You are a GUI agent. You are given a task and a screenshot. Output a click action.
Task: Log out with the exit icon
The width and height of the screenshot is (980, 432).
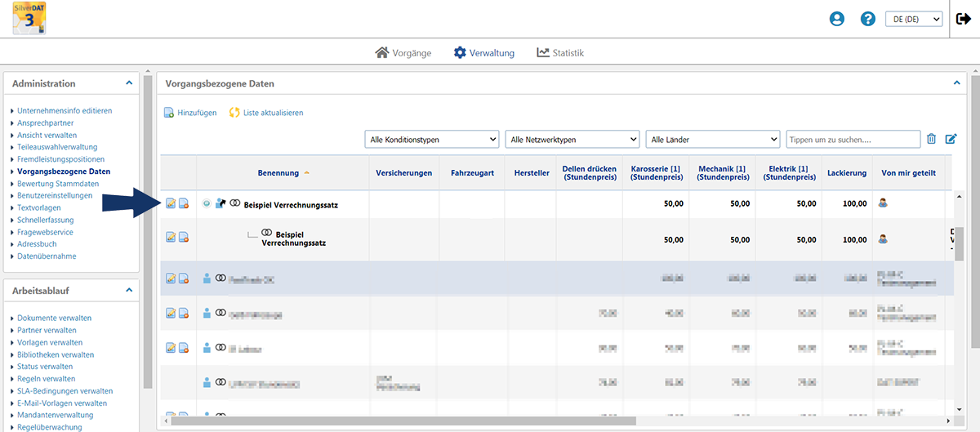963,19
